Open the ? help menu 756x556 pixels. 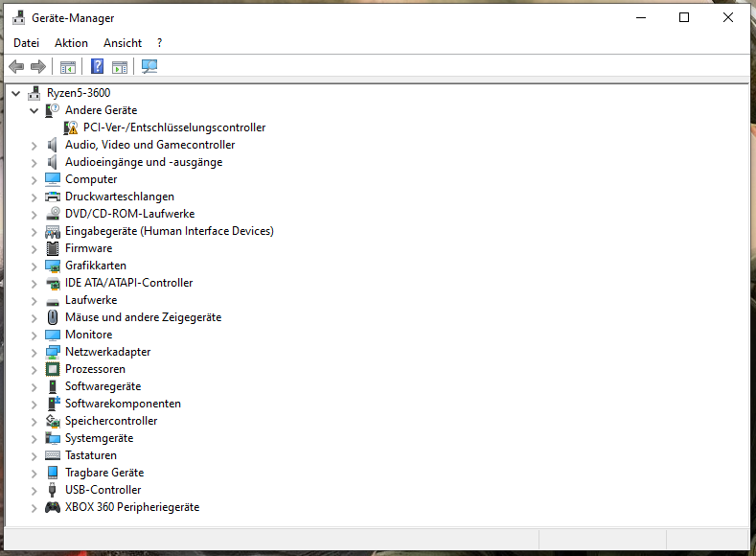[160, 43]
